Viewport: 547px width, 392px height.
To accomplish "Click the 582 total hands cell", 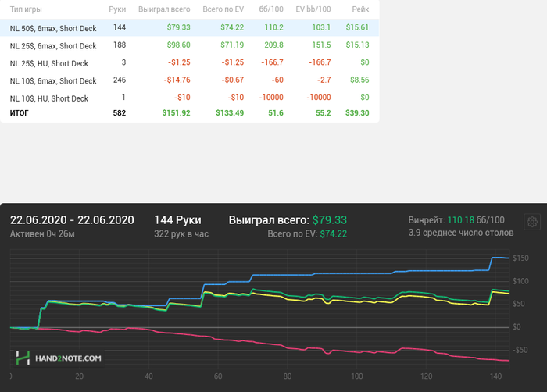I will click(x=120, y=113).
